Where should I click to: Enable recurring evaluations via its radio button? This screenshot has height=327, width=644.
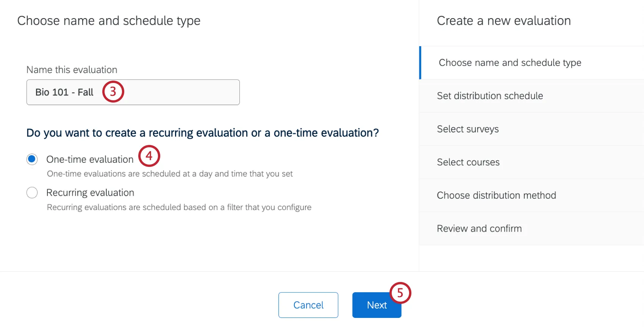32,193
